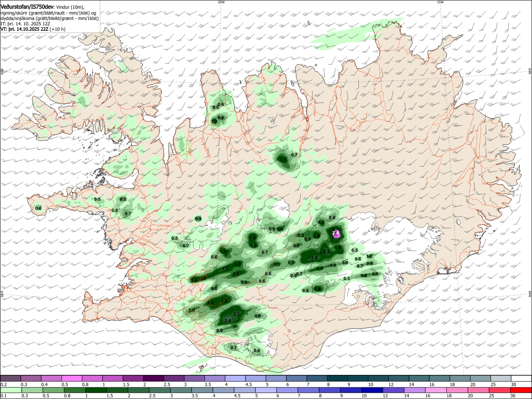Viewport: 532px width, 399px height.
Task: Click the magenta snowfall patch in the highlands
Action: tap(337, 234)
